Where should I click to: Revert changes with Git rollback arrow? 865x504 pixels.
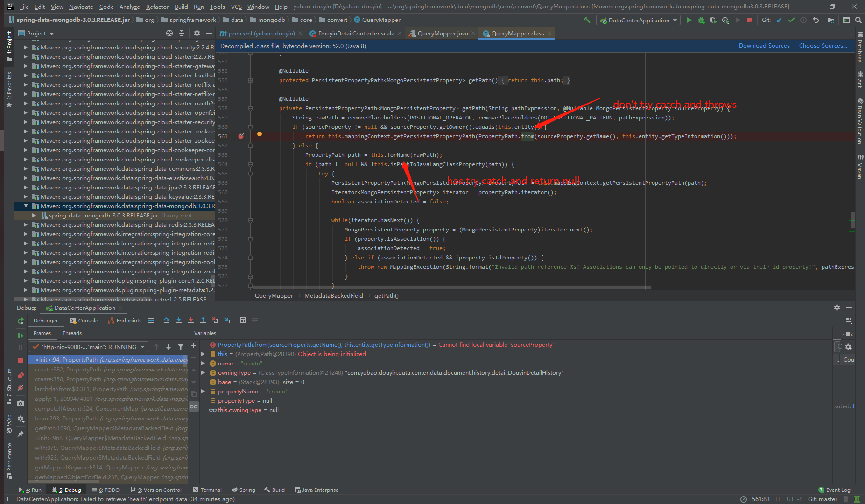(816, 20)
